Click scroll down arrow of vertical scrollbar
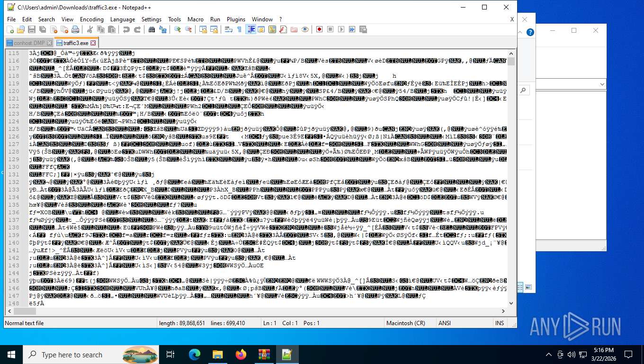This screenshot has width=644, height=364. tap(511, 303)
